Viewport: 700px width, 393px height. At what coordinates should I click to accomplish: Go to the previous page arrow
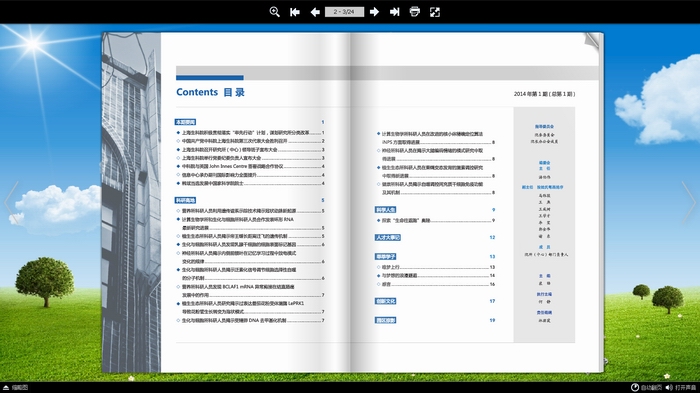click(315, 12)
